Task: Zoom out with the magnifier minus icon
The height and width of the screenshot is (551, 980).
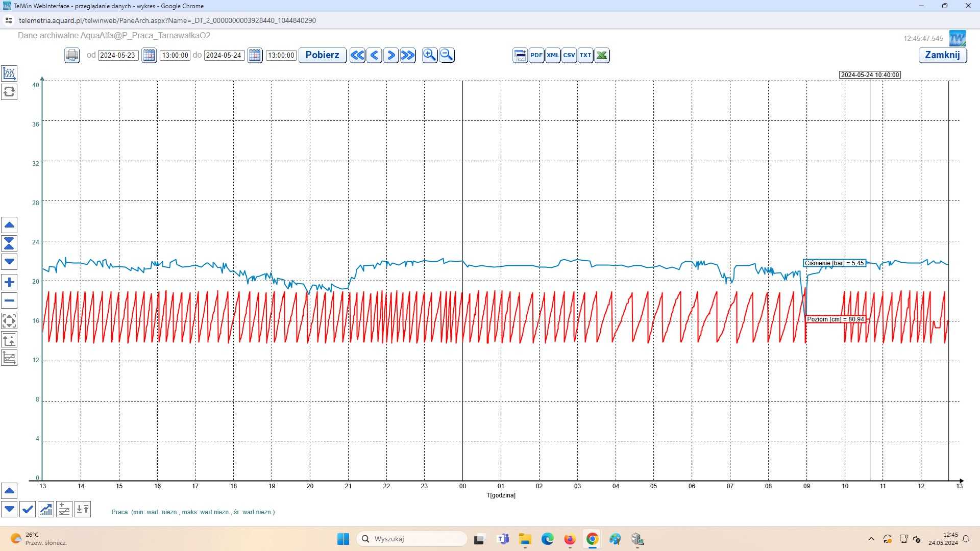Action: point(447,55)
